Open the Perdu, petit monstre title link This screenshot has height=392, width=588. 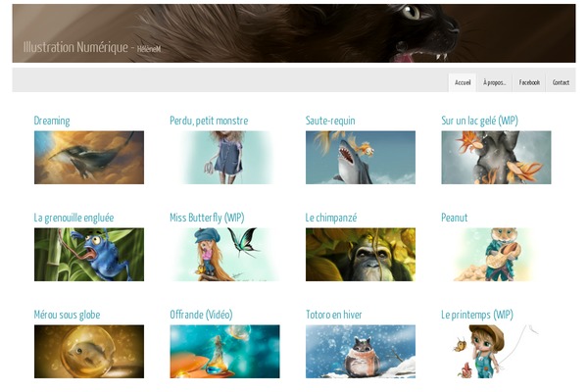tap(209, 121)
